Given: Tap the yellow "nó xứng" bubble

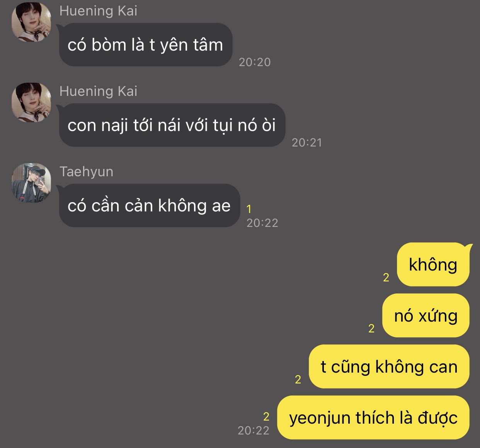Looking at the screenshot, I should pos(426,315).
